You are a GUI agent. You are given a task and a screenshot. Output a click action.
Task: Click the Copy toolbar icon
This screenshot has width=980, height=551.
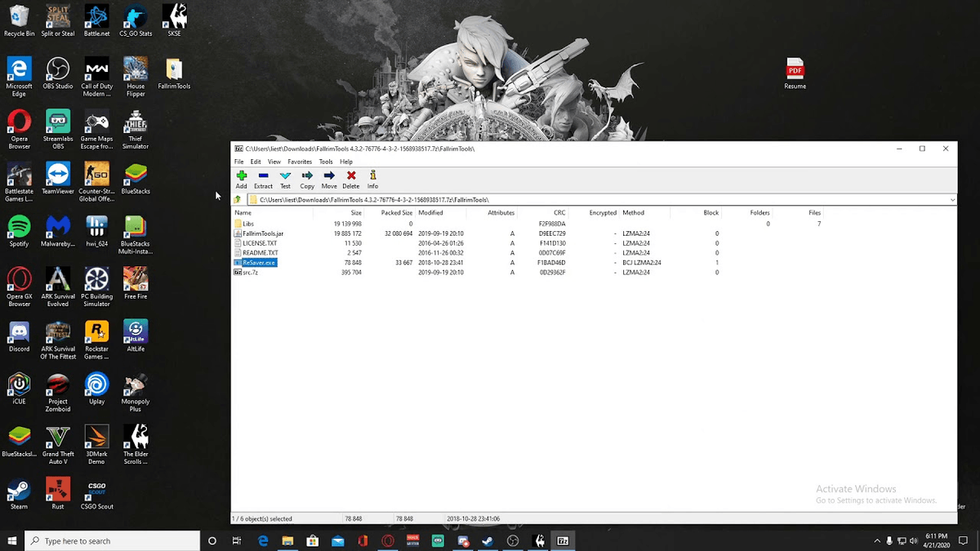point(307,179)
